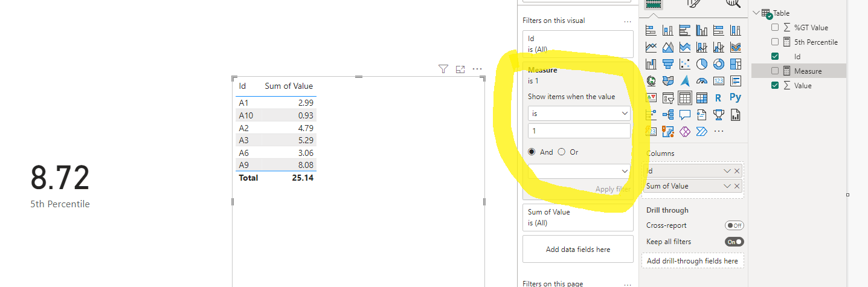Click Add data fields here box

(578, 249)
